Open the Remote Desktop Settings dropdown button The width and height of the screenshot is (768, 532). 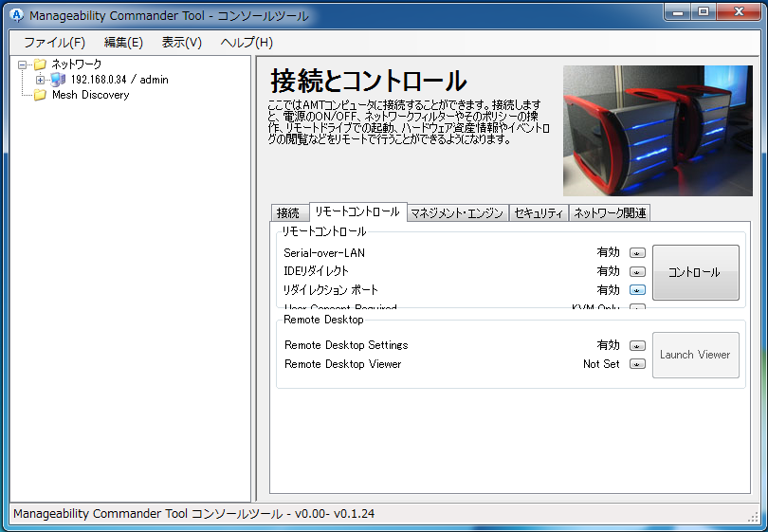[637, 346]
